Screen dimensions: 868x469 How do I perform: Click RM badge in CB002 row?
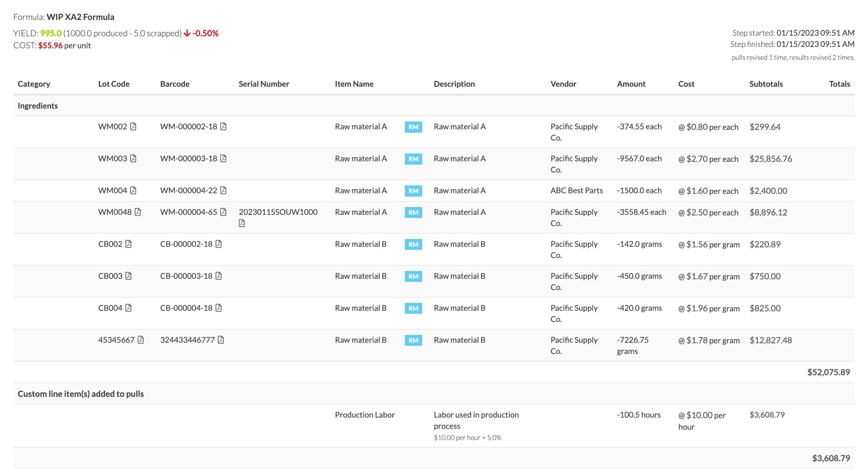(x=413, y=244)
